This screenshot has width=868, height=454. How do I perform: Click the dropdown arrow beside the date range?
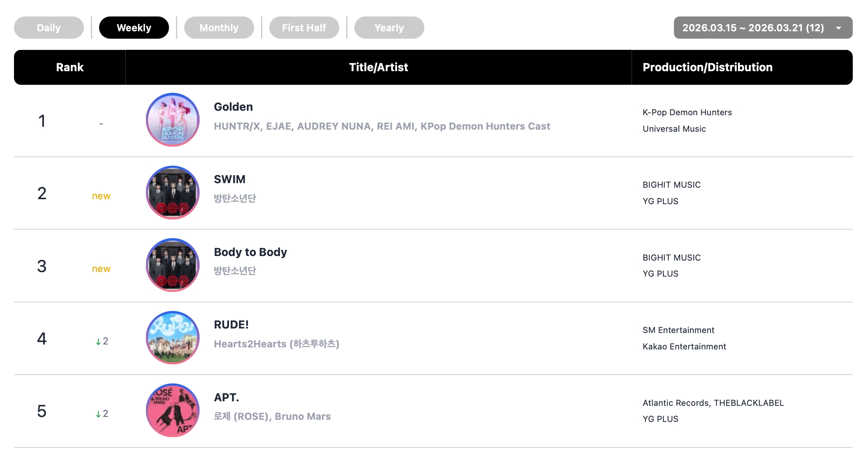click(x=838, y=28)
